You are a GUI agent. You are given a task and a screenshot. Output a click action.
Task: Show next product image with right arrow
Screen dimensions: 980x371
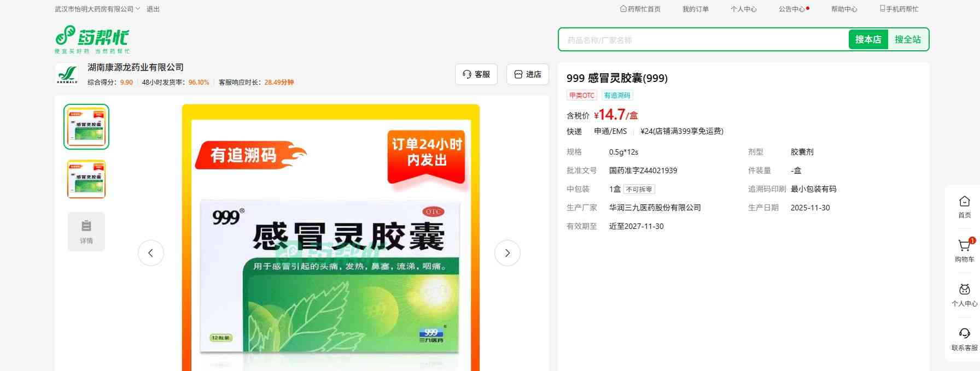point(507,253)
